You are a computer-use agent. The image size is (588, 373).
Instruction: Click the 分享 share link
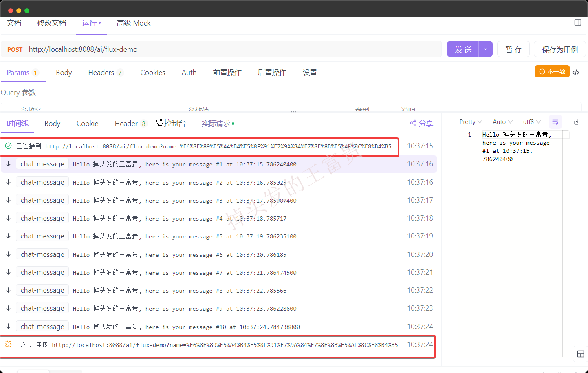click(426, 123)
